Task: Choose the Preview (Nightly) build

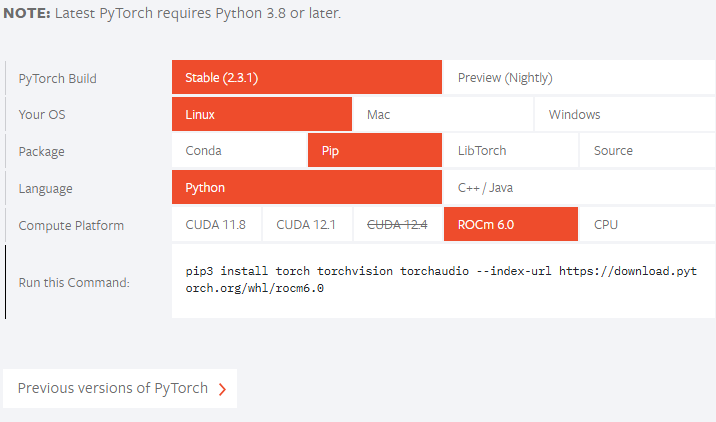Action: point(579,77)
